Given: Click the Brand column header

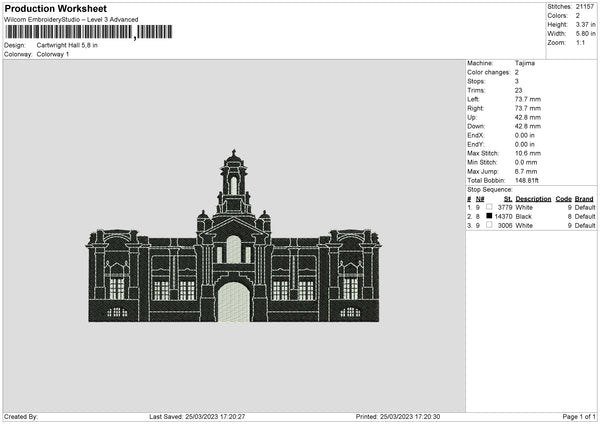Looking at the screenshot, I should point(585,198).
